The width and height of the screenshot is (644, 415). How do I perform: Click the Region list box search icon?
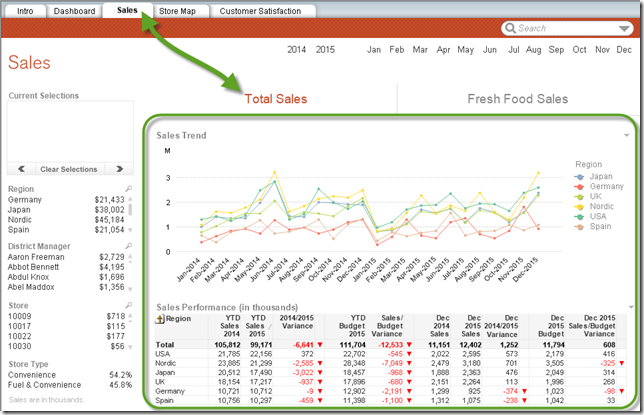pos(128,188)
